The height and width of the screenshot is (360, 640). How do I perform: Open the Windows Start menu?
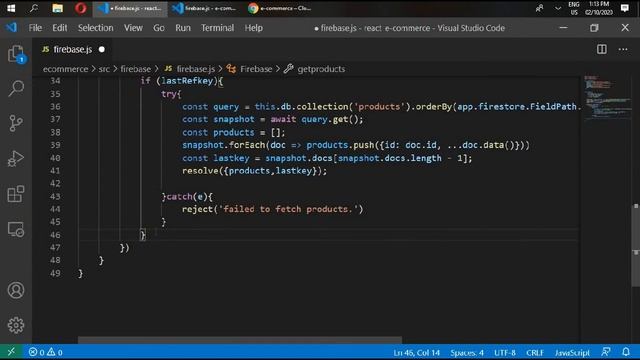coord(11,8)
